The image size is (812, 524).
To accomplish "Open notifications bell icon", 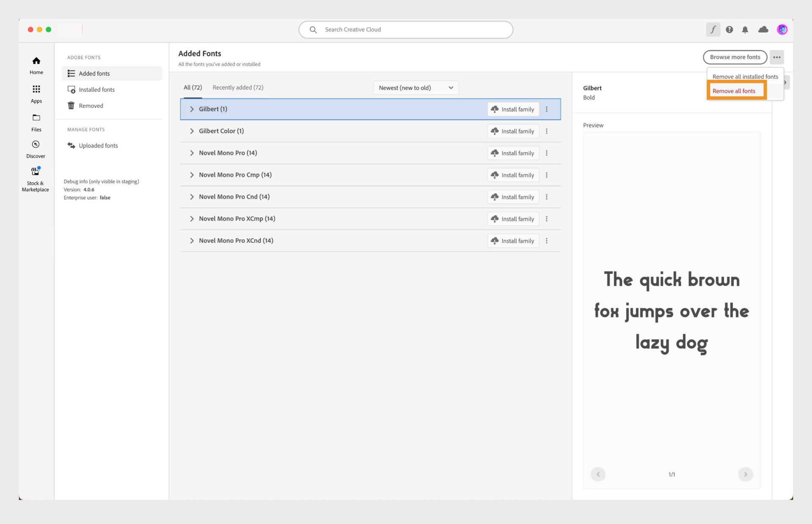I will 745,30.
